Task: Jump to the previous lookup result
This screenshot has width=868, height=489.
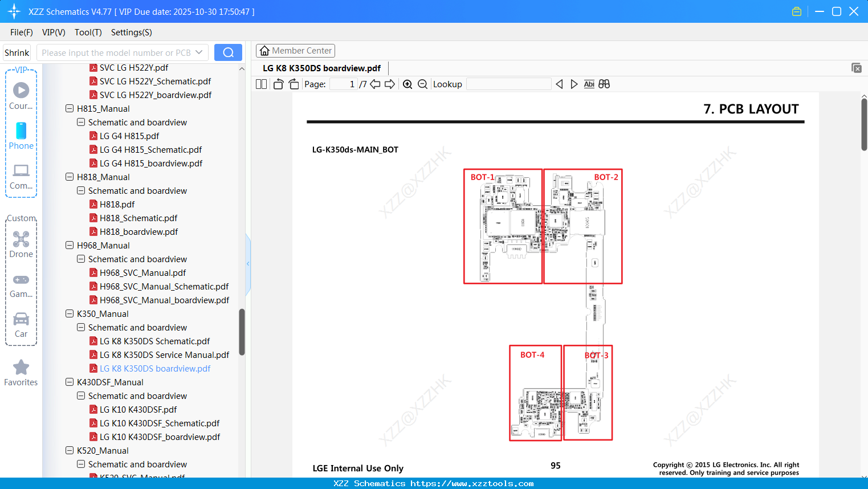Action: pyautogui.click(x=559, y=84)
